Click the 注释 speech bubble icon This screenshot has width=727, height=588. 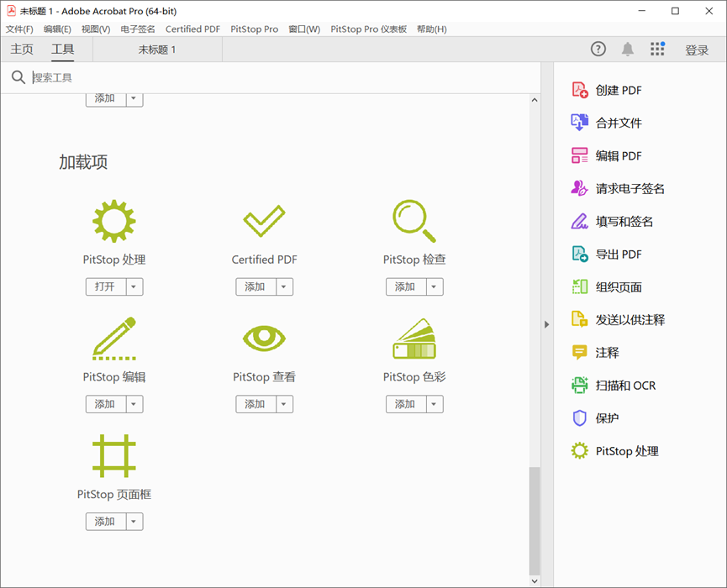580,352
